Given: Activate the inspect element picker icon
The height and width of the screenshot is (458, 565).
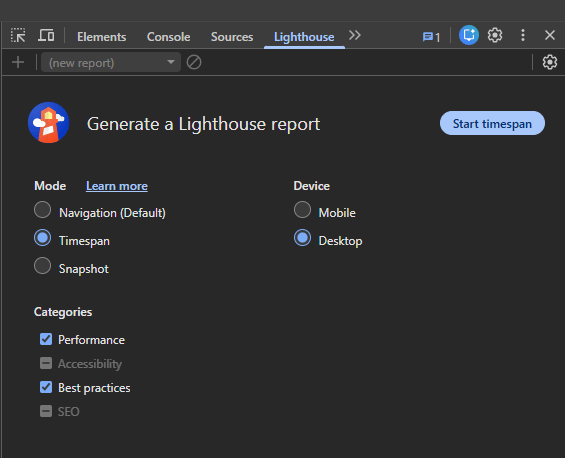Looking at the screenshot, I should [18, 35].
